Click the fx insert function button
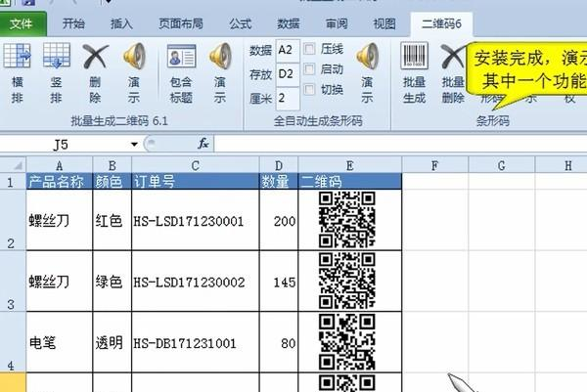The image size is (587, 392). pyautogui.click(x=203, y=144)
